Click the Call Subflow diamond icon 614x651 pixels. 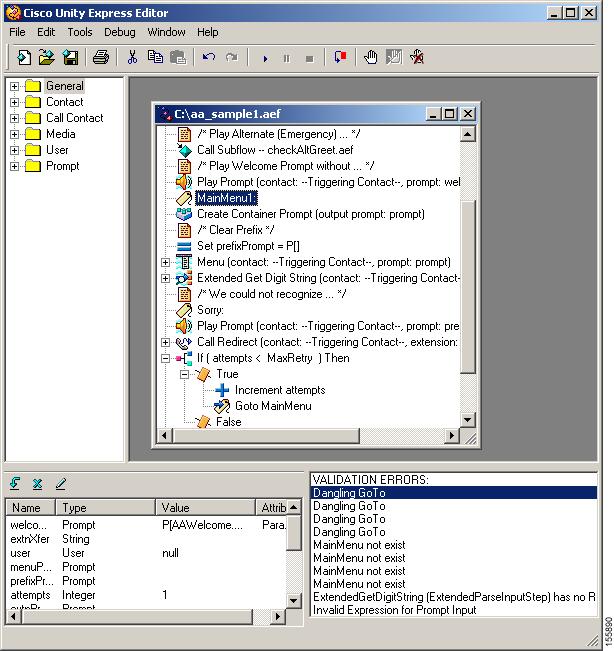(x=184, y=150)
